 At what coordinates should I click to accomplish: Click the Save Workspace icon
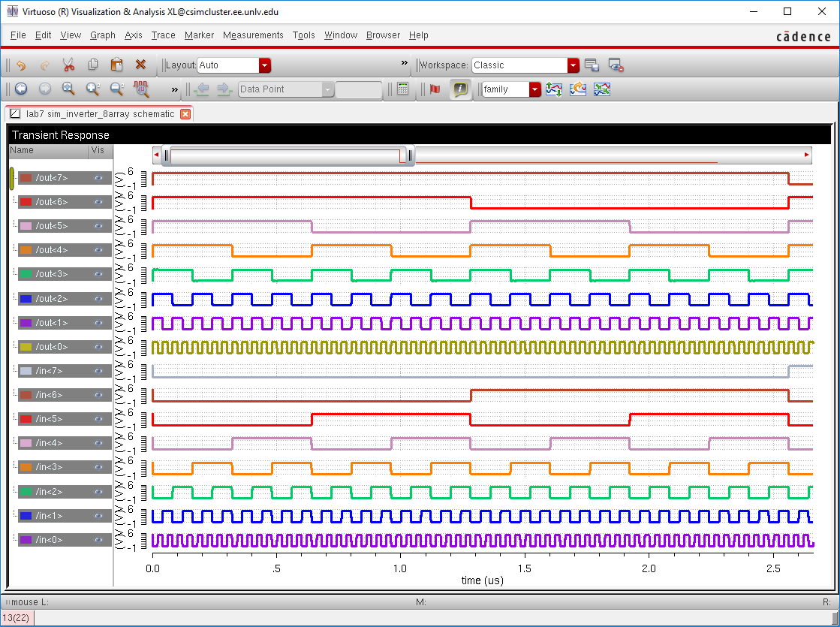click(592, 65)
